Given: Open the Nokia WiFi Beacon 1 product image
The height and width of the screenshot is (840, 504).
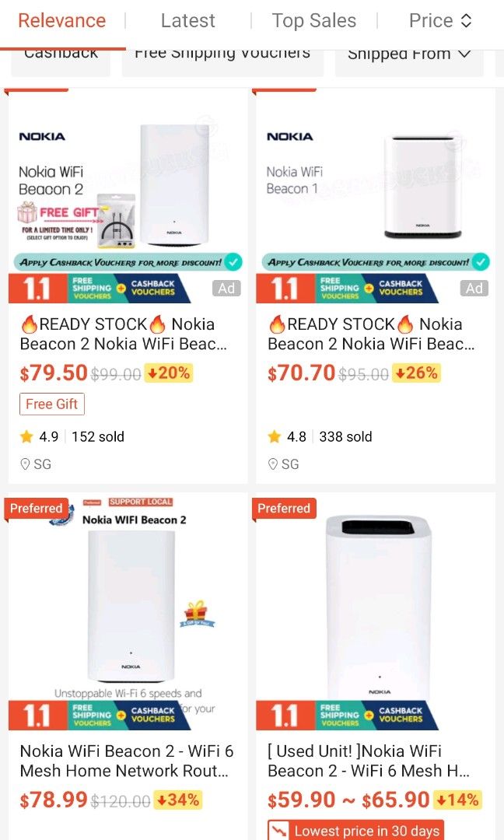Looking at the screenshot, I should tap(376, 183).
